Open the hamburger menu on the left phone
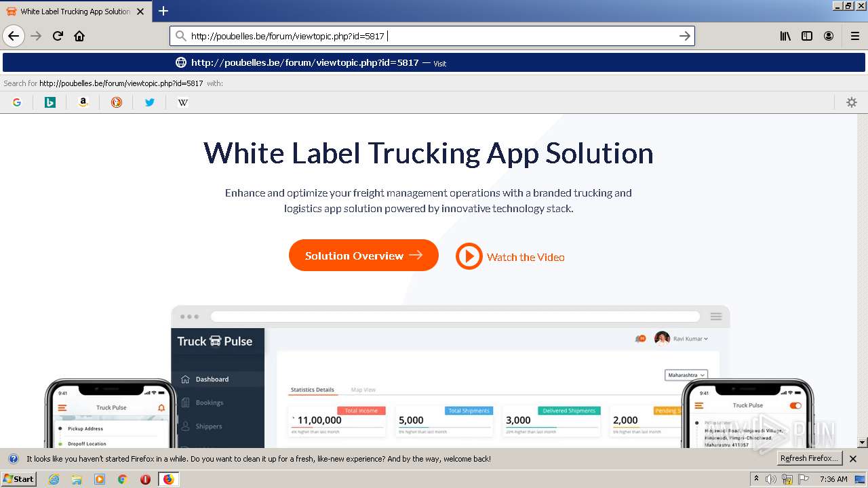The width and height of the screenshot is (868, 488). click(62, 407)
